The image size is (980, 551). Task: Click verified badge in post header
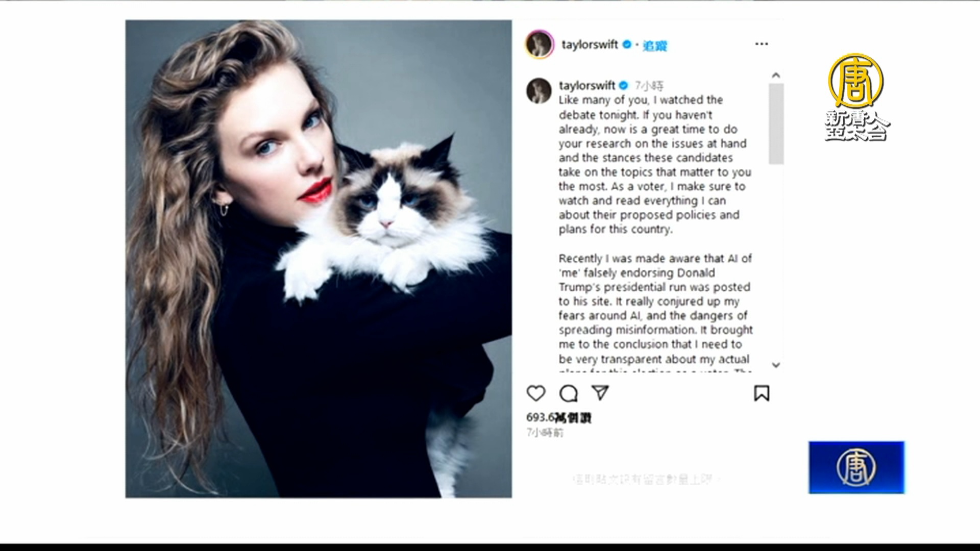tap(627, 44)
